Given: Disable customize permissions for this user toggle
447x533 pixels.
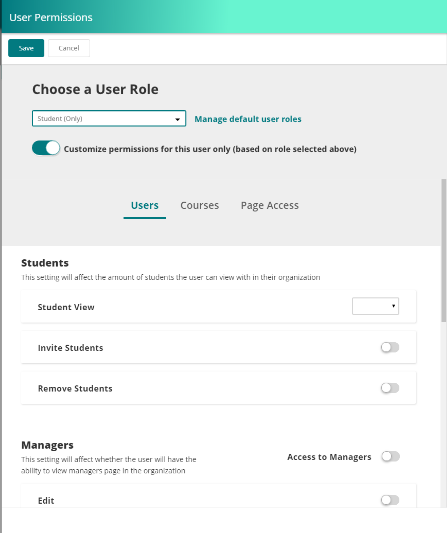Looking at the screenshot, I should click(46, 148).
